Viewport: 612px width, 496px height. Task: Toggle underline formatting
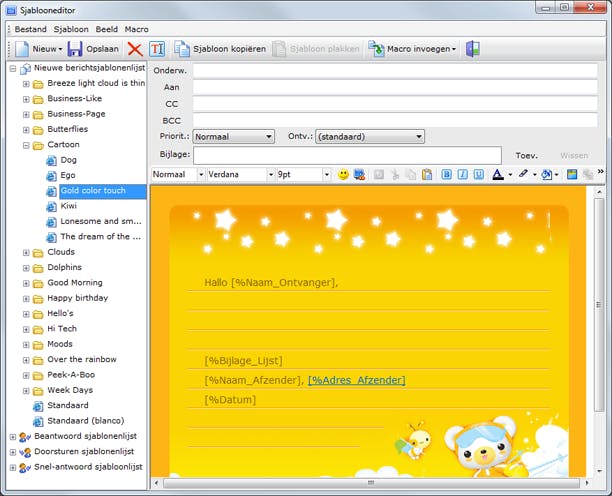click(x=478, y=174)
